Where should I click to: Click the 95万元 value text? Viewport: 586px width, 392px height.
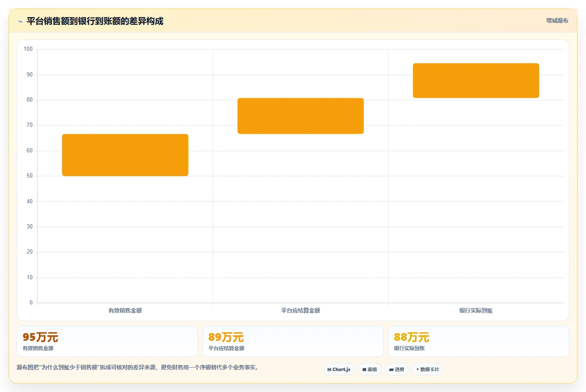40,337
